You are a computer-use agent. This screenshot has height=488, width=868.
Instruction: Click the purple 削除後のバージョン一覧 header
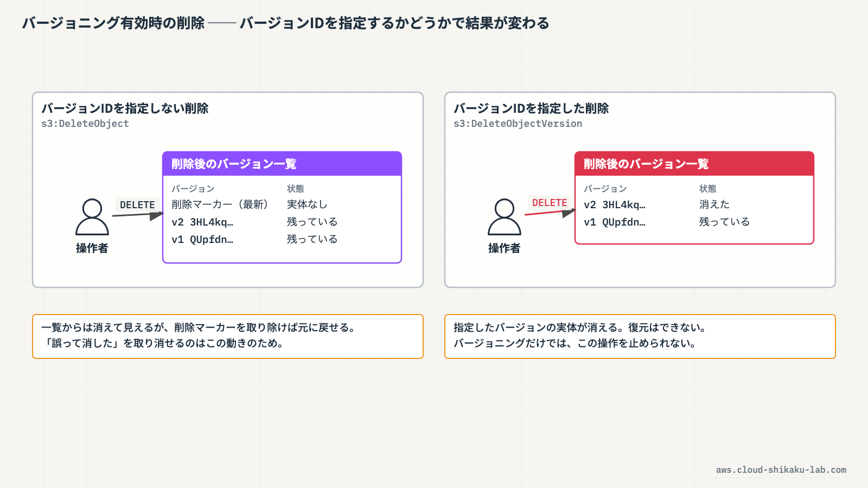pyautogui.click(x=282, y=164)
